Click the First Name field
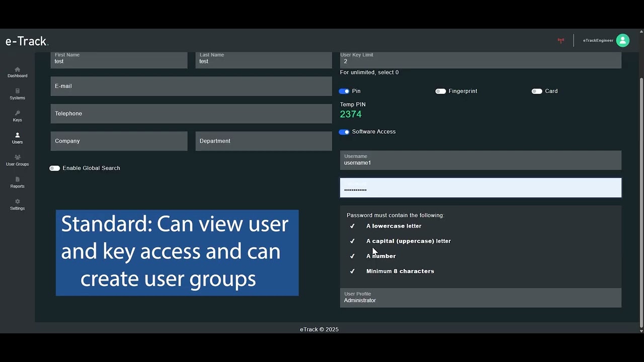644x362 pixels. pyautogui.click(x=119, y=60)
